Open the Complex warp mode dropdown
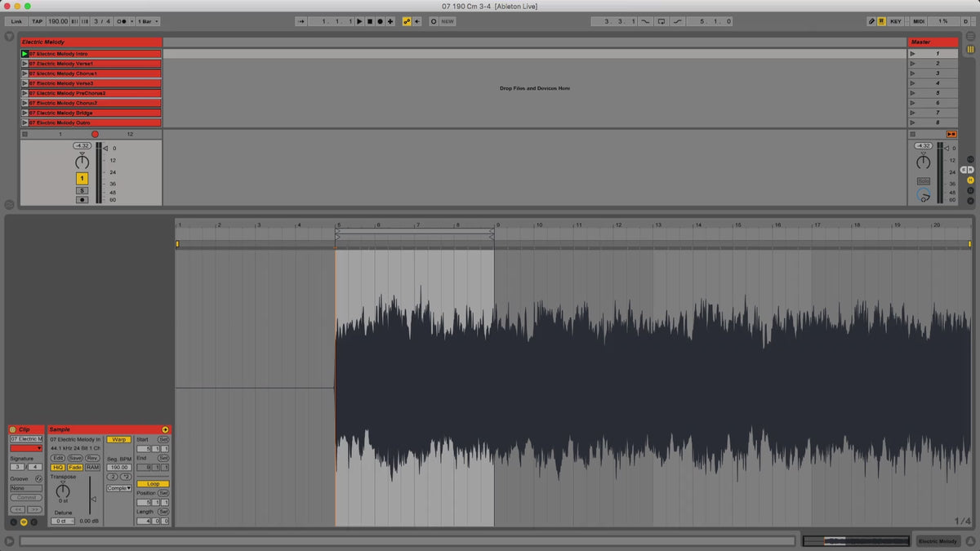980x551 pixels. coord(118,488)
